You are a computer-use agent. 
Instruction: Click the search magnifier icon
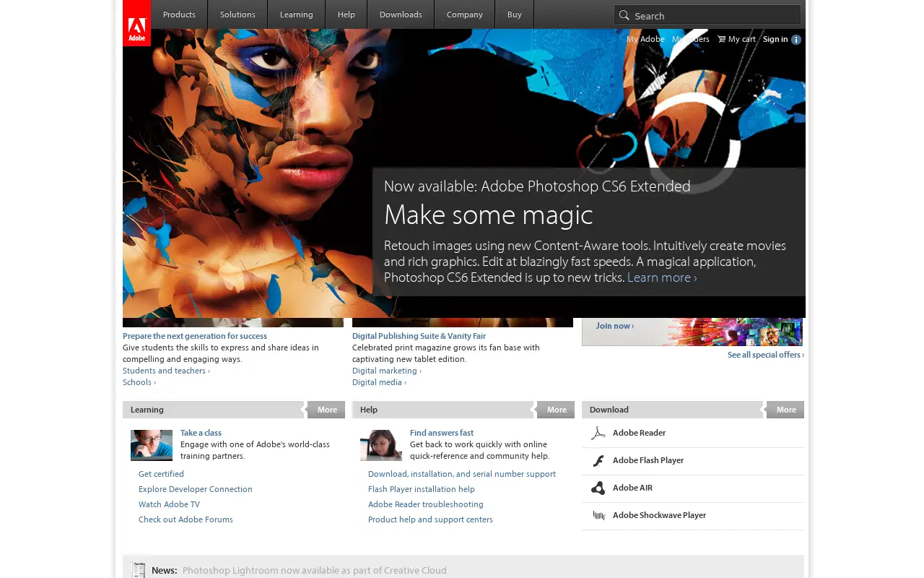(624, 15)
